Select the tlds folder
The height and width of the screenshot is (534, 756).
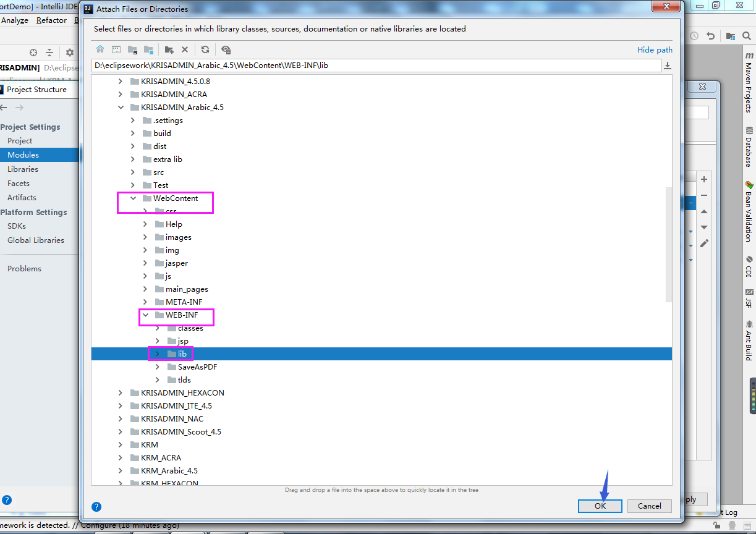point(184,379)
